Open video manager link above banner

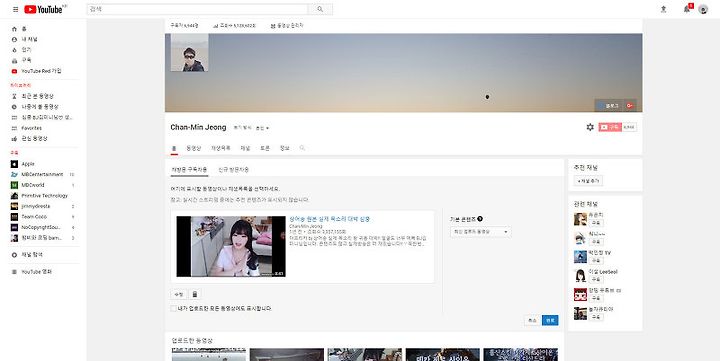(x=287, y=26)
